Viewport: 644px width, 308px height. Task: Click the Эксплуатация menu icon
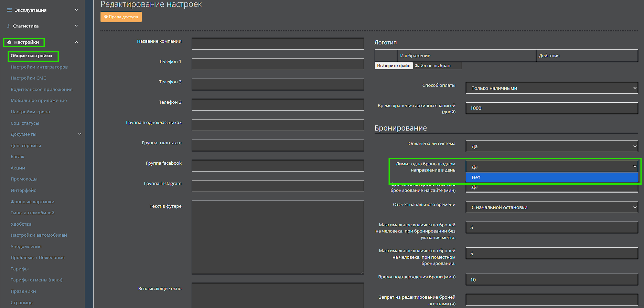tap(9, 10)
